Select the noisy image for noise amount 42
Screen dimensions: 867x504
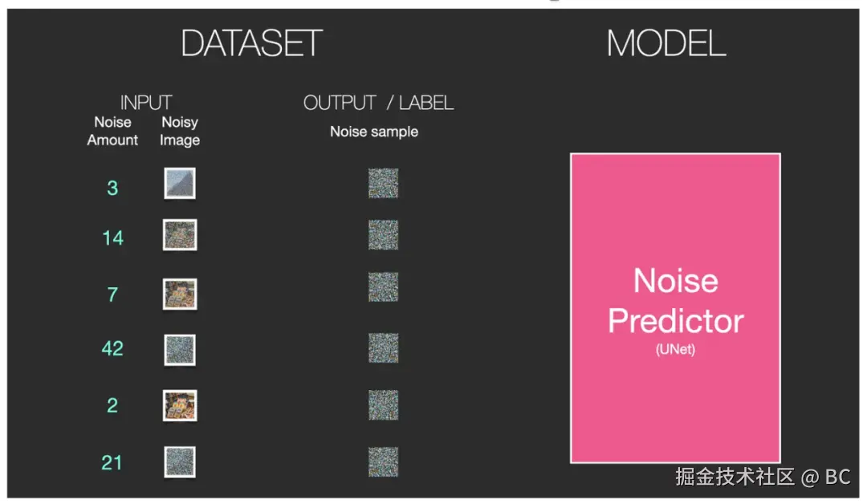point(180,350)
